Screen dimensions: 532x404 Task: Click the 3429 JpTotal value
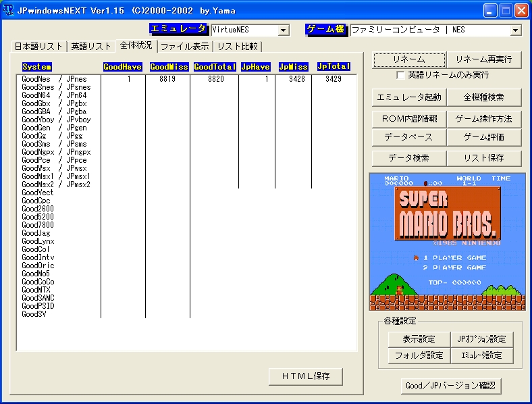(334, 79)
